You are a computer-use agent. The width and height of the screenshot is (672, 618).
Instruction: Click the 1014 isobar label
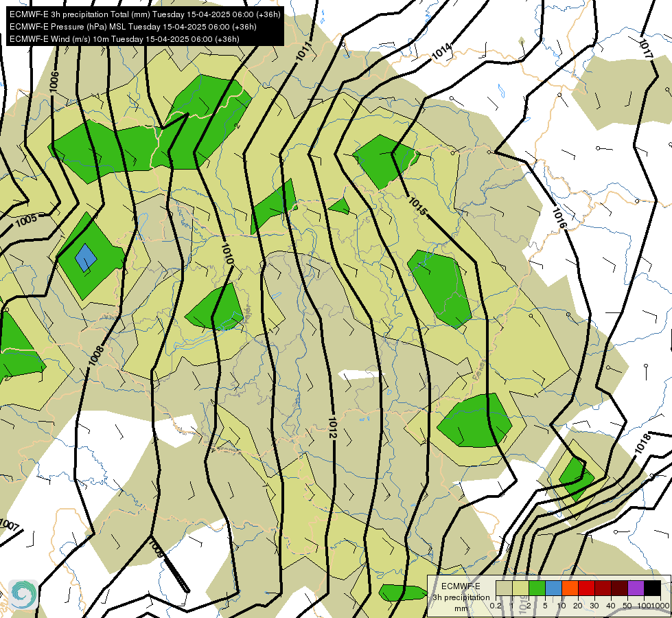click(x=441, y=51)
